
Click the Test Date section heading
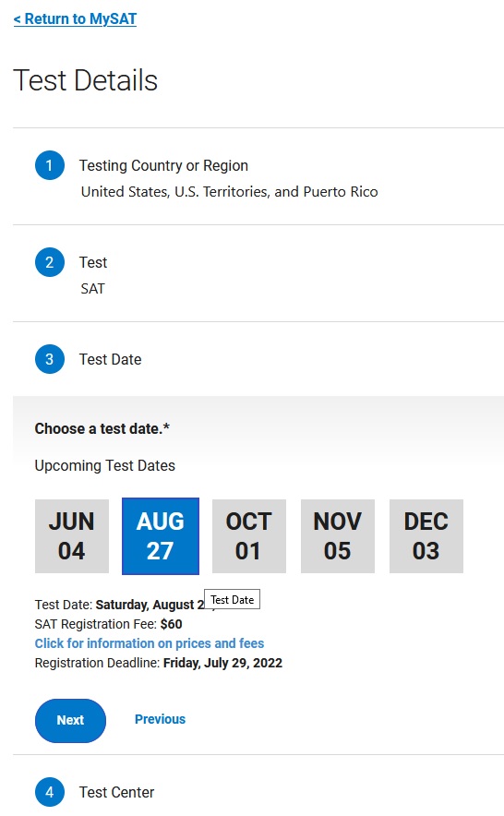111,359
